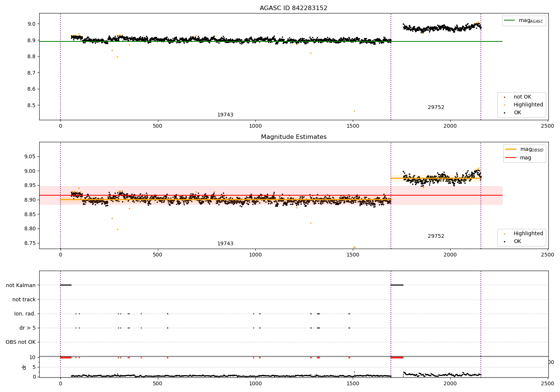Click the mag OBSID legend entry in middle plot
Viewport: 560px width, 392px height.
click(525, 149)
